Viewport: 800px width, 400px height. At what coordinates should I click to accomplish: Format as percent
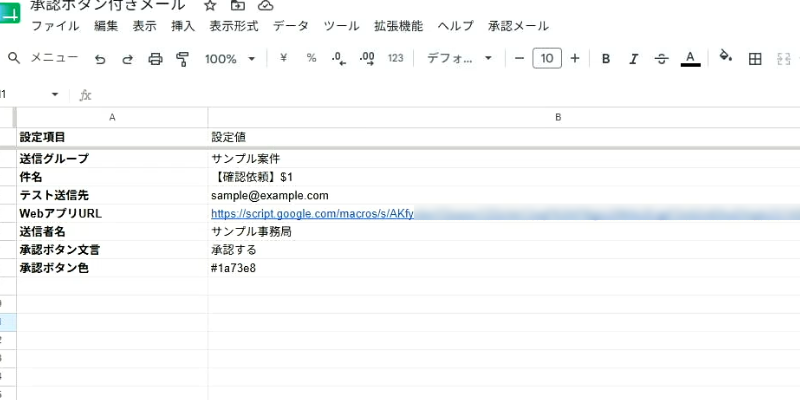[311, 58]
